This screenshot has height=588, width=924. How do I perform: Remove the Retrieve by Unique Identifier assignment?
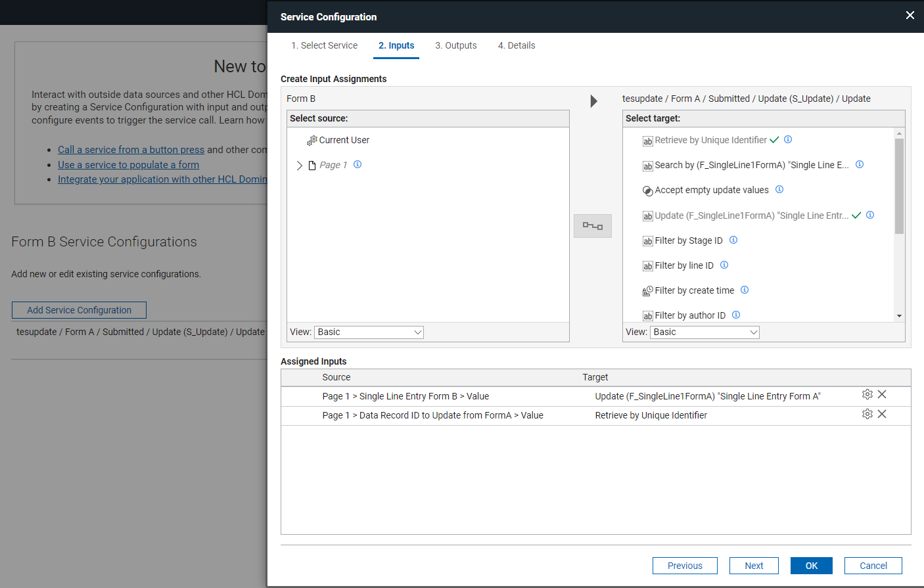pos(882,414)
